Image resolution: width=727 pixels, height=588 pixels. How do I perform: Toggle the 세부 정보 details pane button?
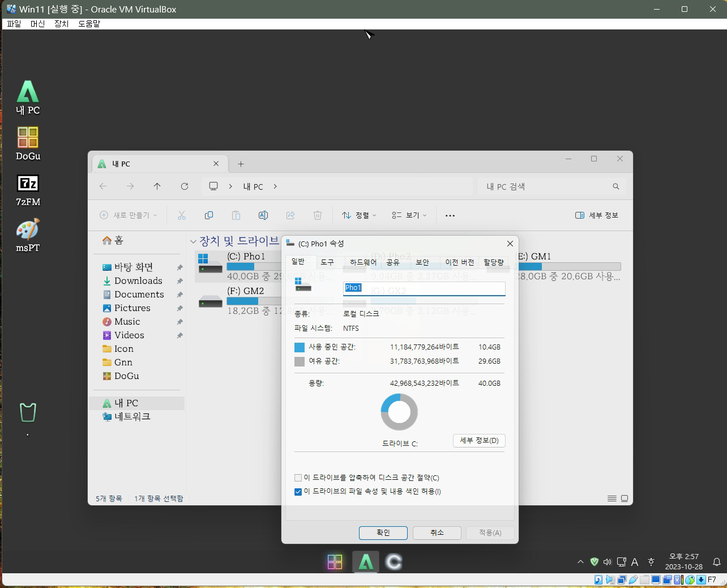tap(597, 215)
